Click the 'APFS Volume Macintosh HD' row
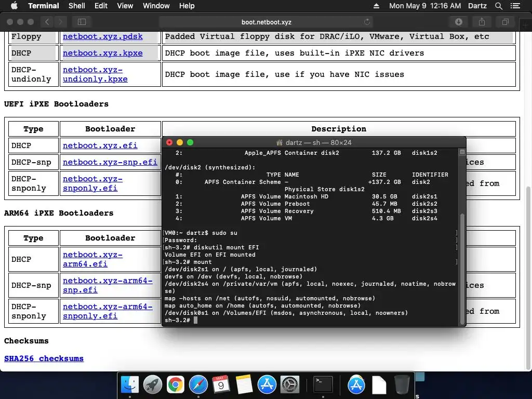This screenshot has height=399, width=532. (x=307, y=196)
